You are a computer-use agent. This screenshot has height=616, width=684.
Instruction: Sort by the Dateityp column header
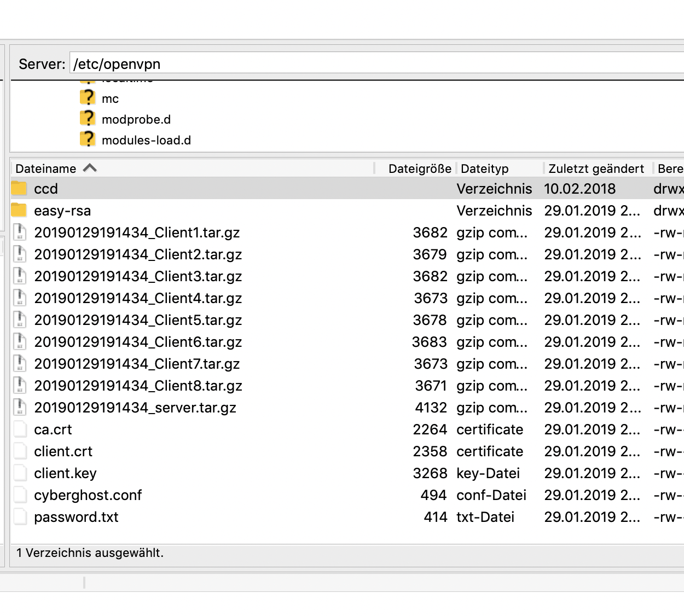click(x=485, y=168)
